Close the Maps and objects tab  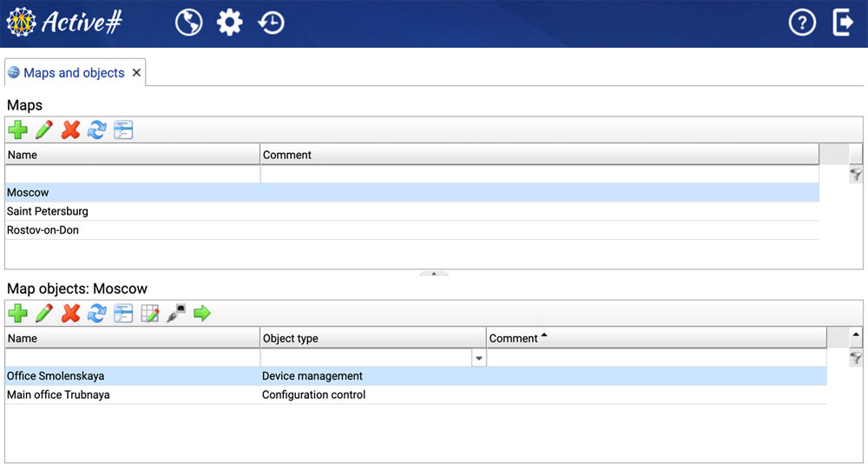(x=136, y=73)
